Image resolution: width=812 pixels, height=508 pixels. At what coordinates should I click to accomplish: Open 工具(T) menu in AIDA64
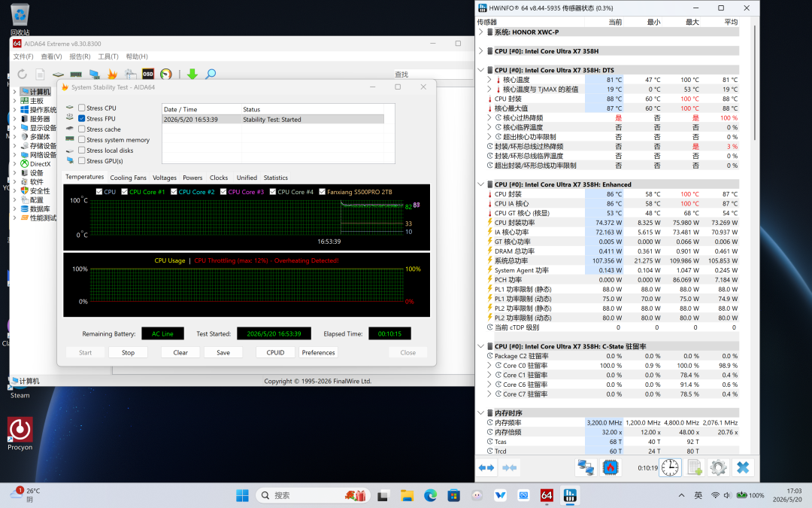(108, 56)
